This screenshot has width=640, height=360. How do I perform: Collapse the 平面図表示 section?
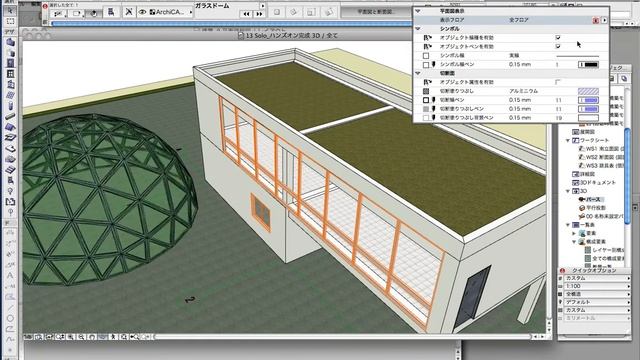pyautogui.click(x=418, y=11)
